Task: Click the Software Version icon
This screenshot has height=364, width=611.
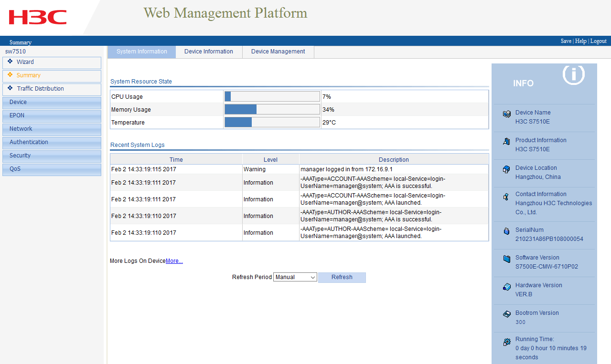Action: tap(507, 259)
